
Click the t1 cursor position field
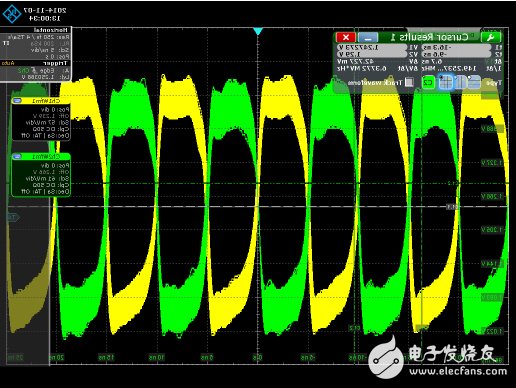click(456, 47)
